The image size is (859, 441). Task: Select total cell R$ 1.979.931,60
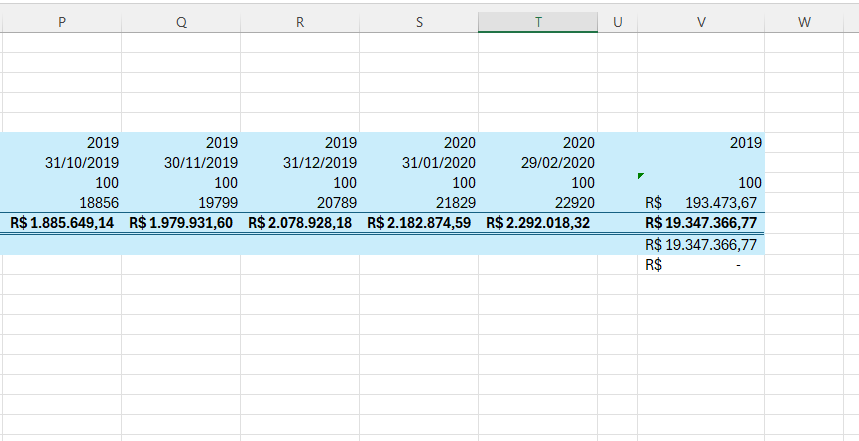click(181, 223)
